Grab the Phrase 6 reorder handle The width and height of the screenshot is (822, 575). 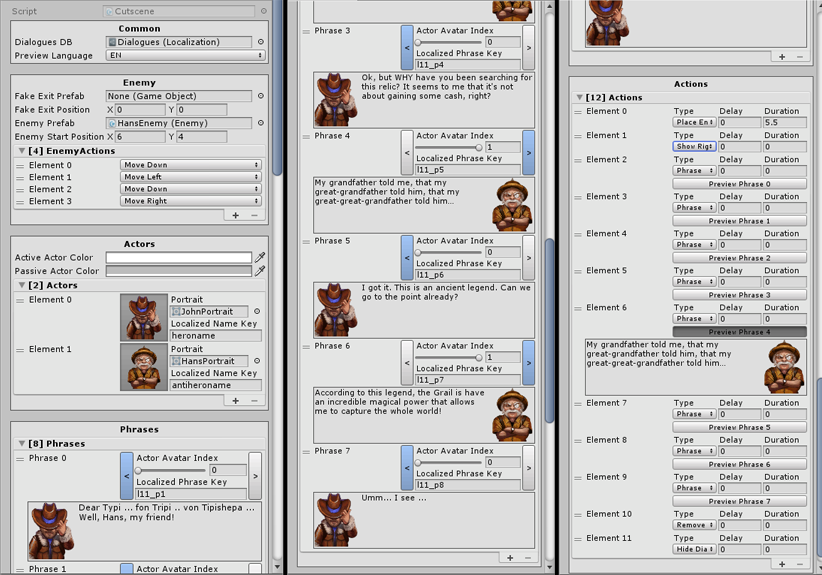pos(306,346)
